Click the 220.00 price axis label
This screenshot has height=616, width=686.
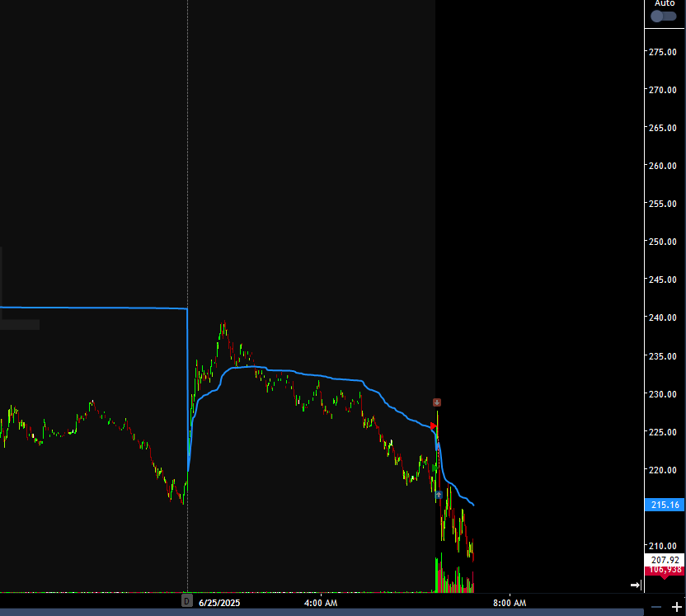pos(662,470)
